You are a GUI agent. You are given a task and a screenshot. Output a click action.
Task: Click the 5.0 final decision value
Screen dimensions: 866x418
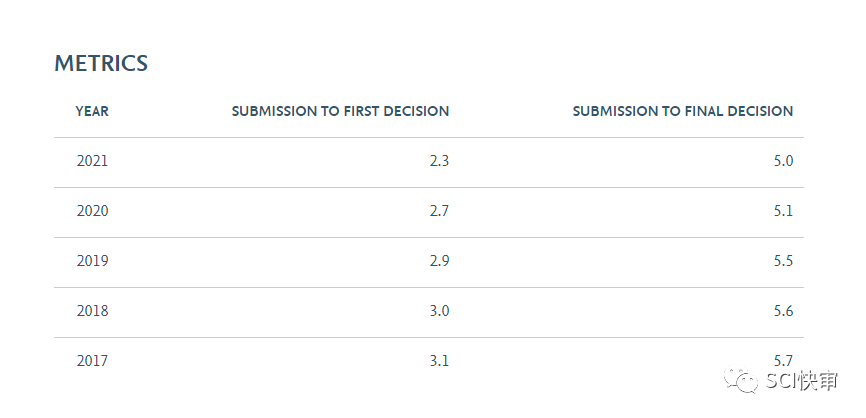[x=783, y=161]
